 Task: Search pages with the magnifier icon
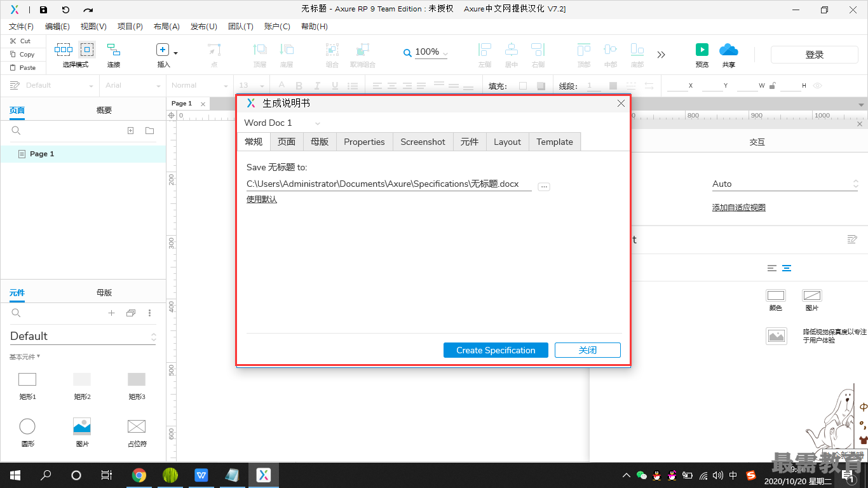pos(17,130)
